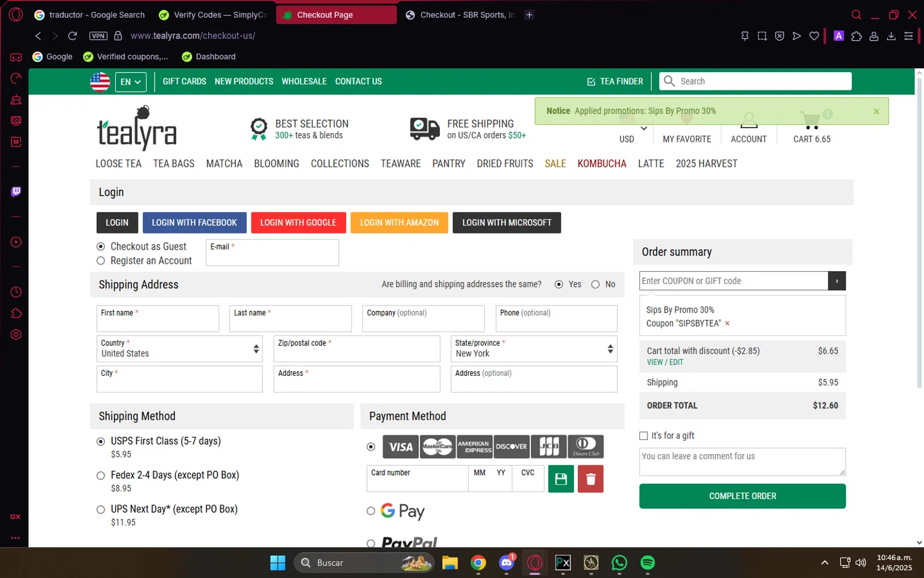Click LOGIN WITH MICROSOFT button
Viewport: 924px width, 578px height.
point(507,222)
